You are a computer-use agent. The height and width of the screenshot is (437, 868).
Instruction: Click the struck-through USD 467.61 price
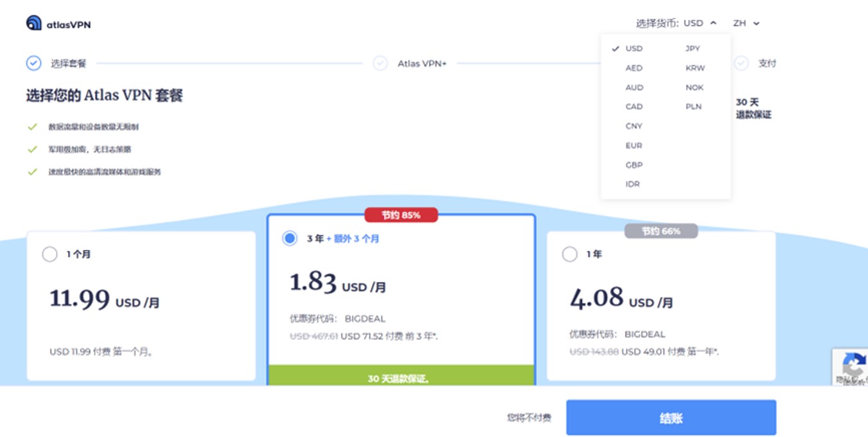pos(314,336)
